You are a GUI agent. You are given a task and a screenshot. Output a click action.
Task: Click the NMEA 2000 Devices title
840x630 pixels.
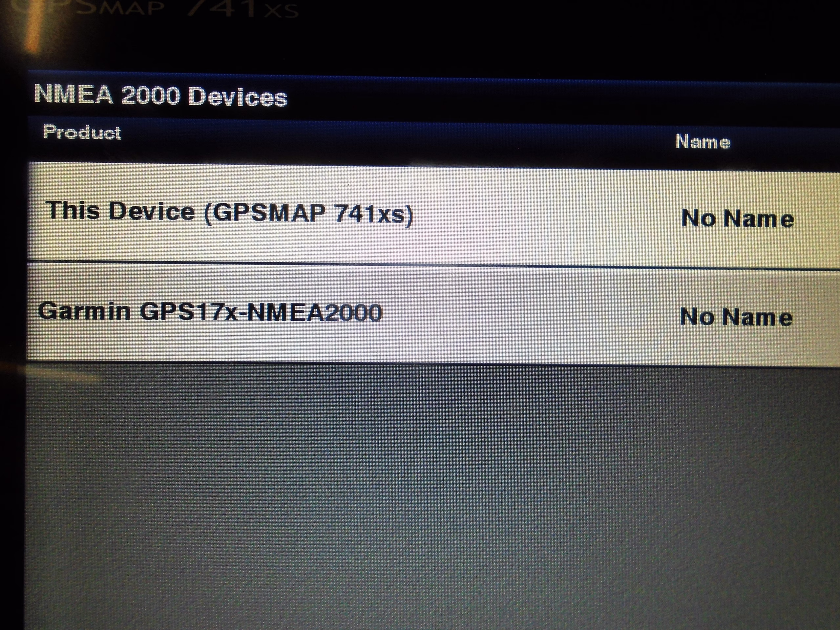161,96
